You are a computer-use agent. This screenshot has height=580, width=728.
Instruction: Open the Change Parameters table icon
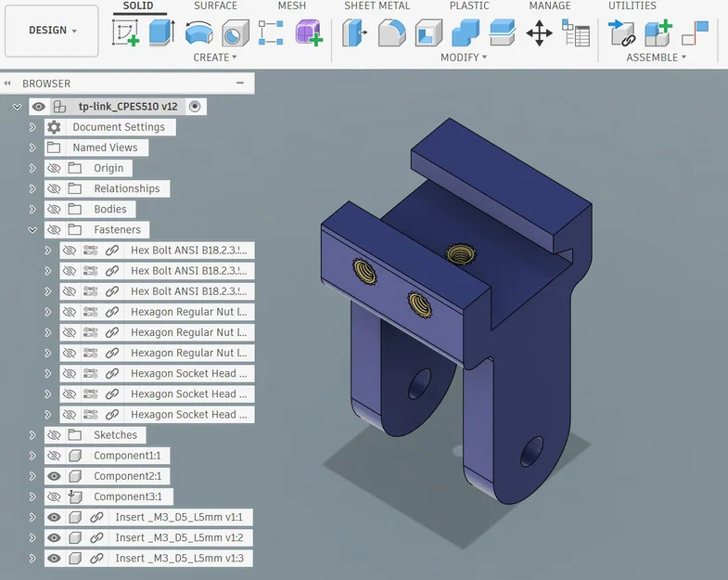tap(576, 32)
